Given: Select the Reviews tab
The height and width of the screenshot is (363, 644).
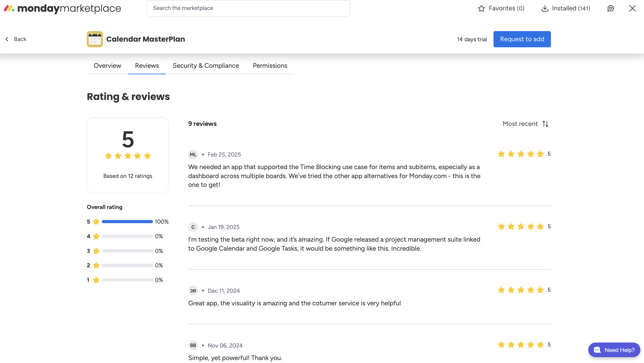Looking at the screenshot, I should pyautogui.click(x=147, y=66).
